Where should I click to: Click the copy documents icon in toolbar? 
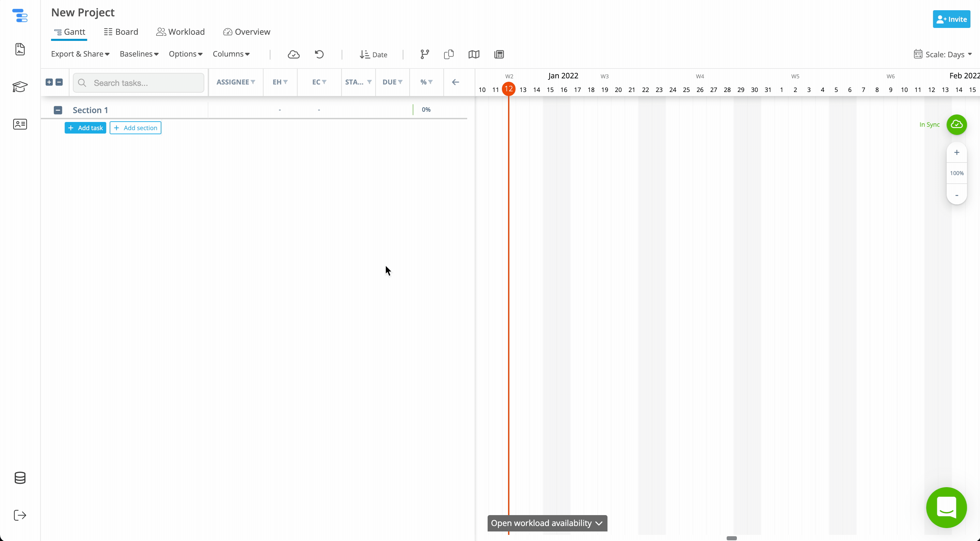(449, 55)
